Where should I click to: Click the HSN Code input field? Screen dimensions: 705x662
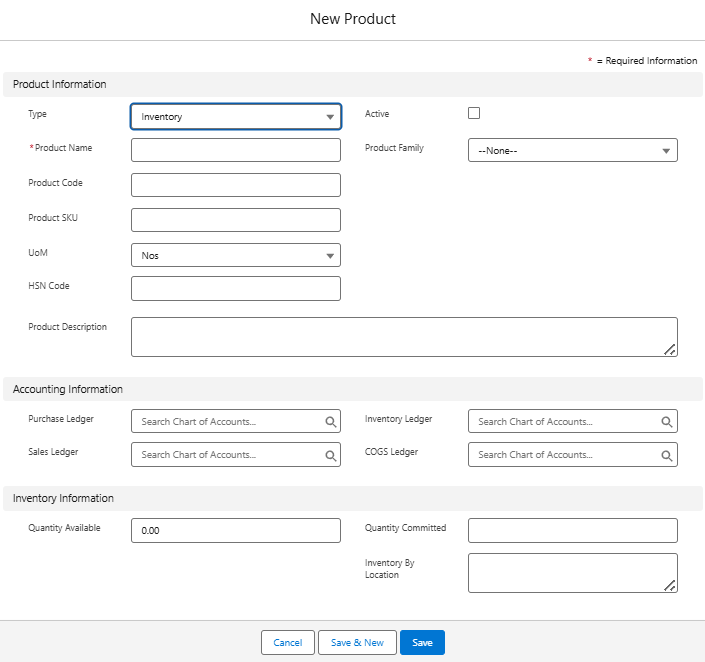click(236, 289)
